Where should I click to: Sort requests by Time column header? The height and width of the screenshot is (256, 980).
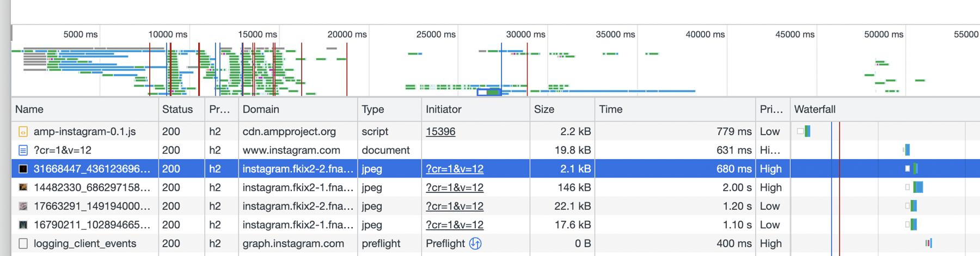point(610,109)
